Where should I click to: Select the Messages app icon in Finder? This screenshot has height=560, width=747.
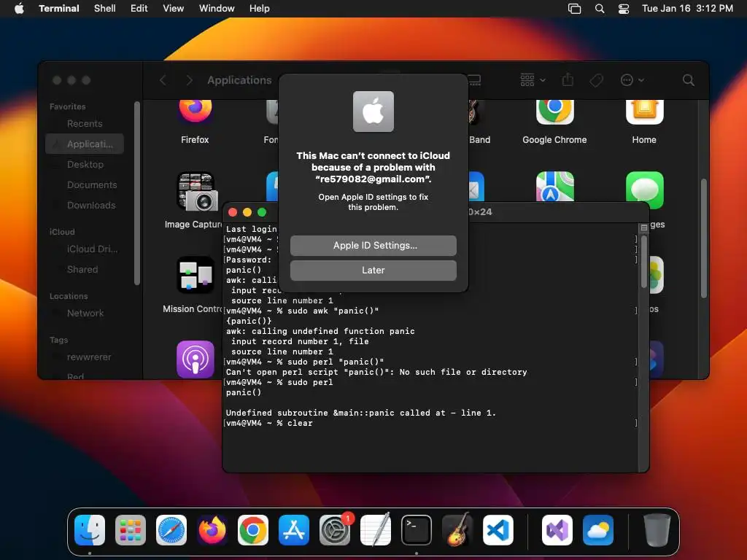click(x=644, y=190)
